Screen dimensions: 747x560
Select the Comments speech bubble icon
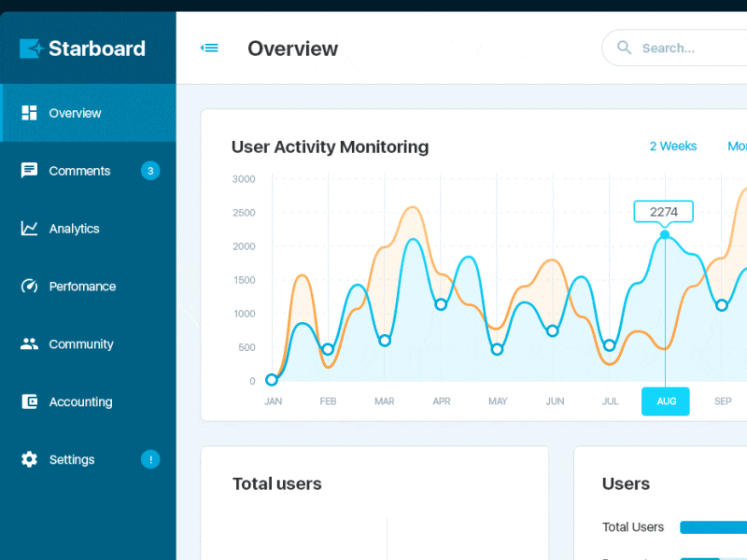29,171
